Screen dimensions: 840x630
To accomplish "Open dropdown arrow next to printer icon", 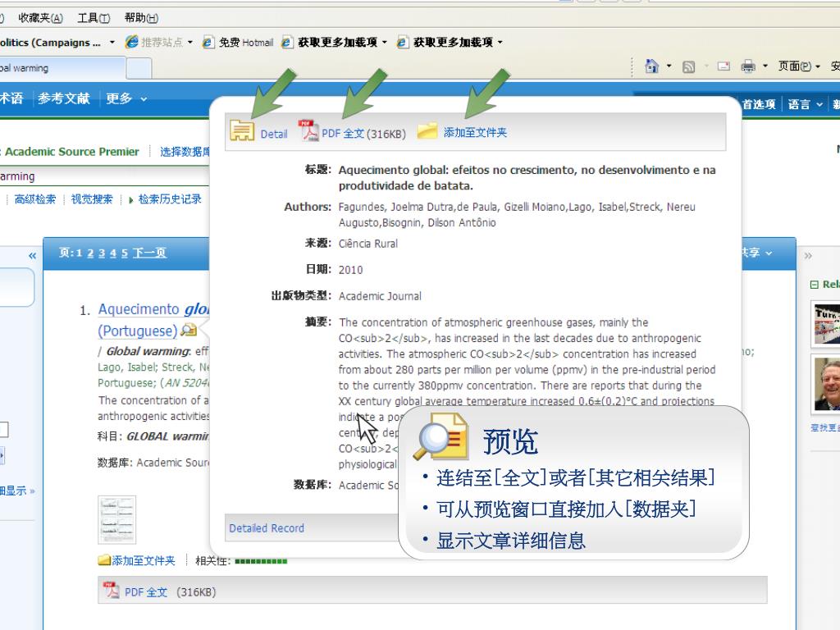I will pos(765,66).
